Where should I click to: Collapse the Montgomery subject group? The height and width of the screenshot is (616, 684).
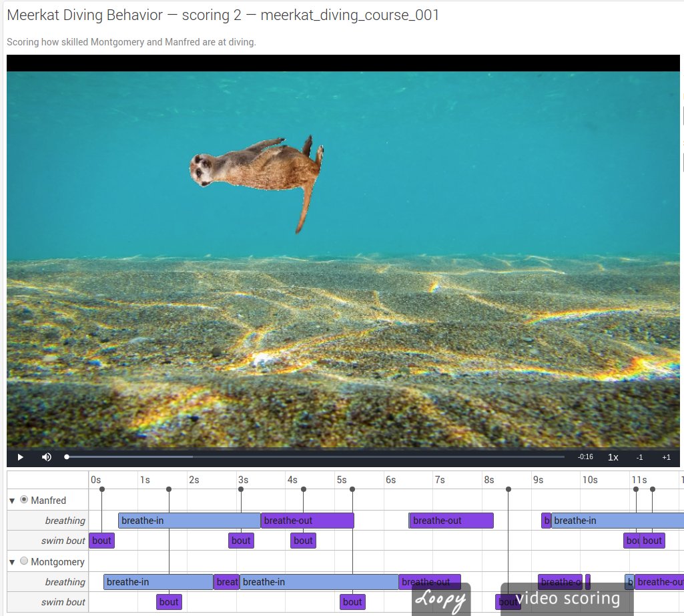pos(12,562)
